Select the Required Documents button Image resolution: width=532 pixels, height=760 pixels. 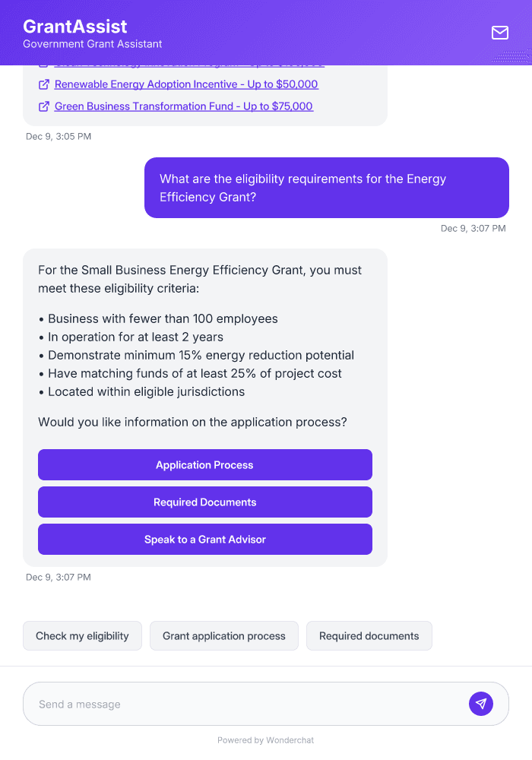point(204,502)
